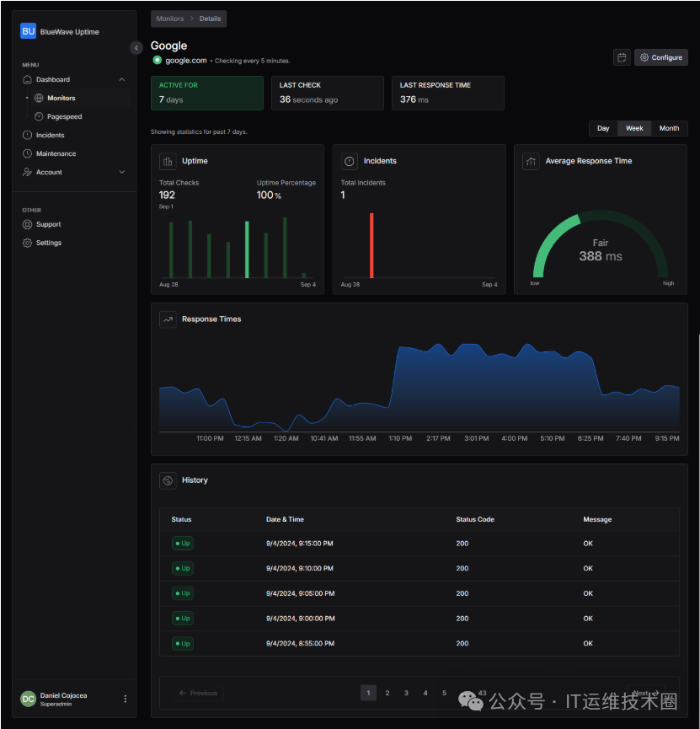Click the Support lifebuoy icon
700x729 pixels.
pyautogui.click(x=28, y=224)
